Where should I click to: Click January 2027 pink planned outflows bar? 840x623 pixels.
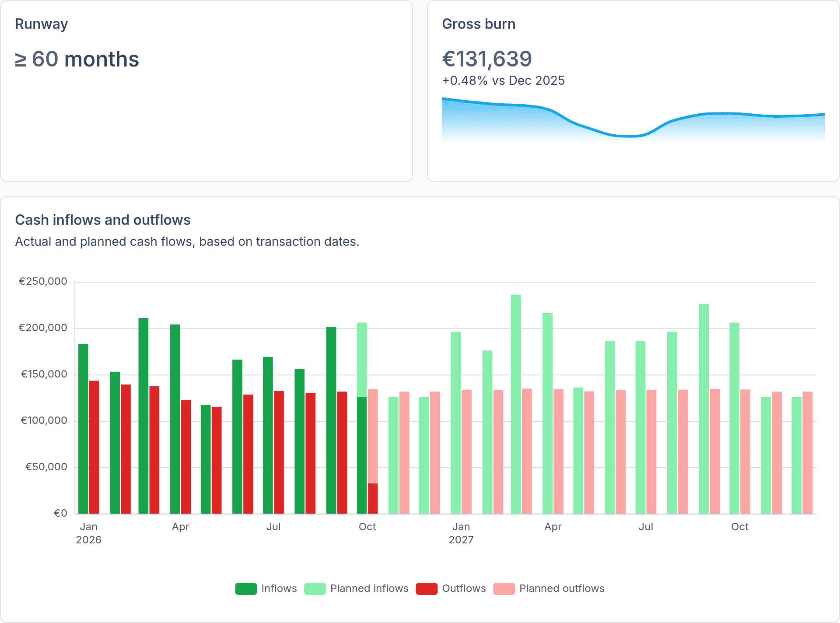coord(466,451)
